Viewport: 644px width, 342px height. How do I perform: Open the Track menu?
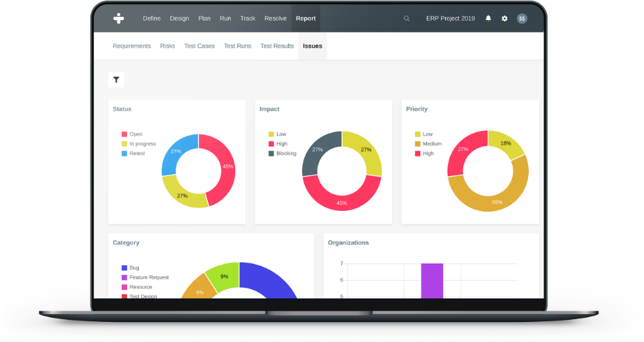pyautogui.click(x=247, y=19)
